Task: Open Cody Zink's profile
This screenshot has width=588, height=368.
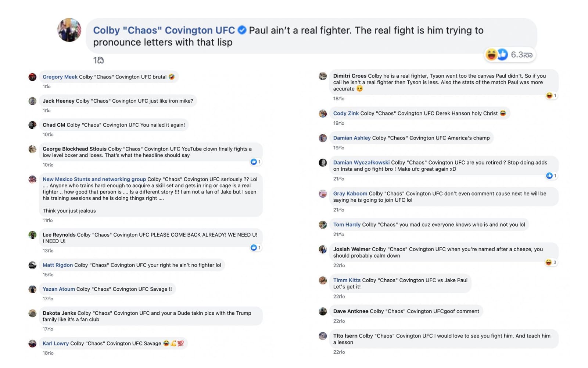Action: pos(345,113)
